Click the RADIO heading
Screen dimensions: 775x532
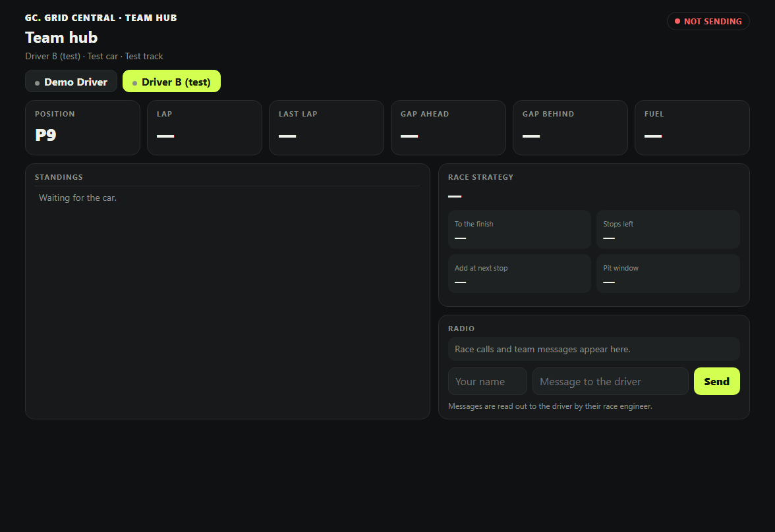click(461, 329)
